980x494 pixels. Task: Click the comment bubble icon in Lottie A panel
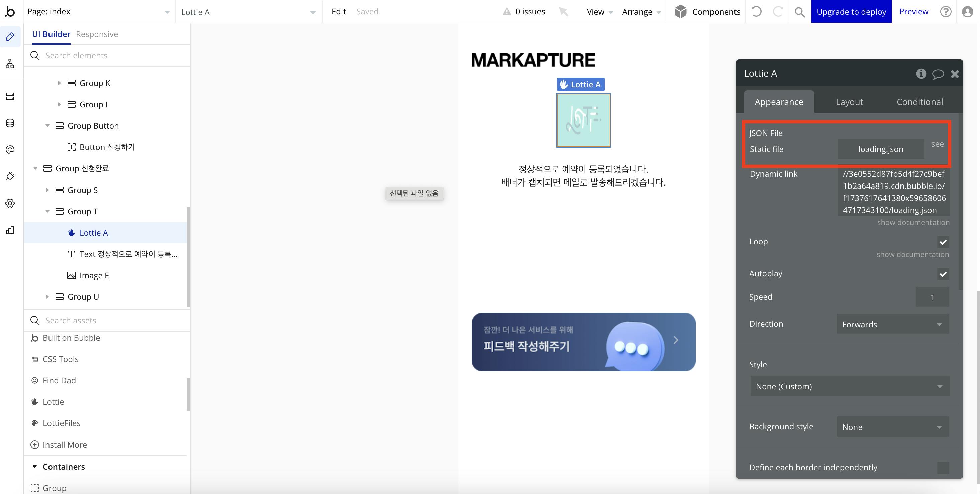[x=938, y=74]
